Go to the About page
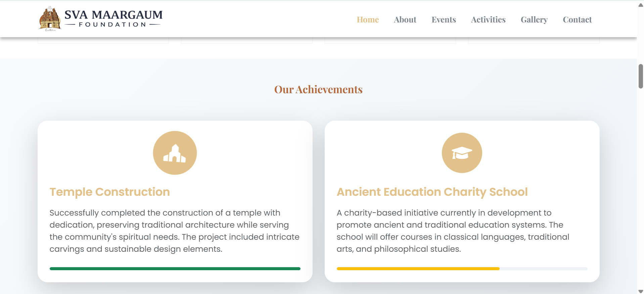The width and height of the screenshot is (644, 294). (405, 20)
